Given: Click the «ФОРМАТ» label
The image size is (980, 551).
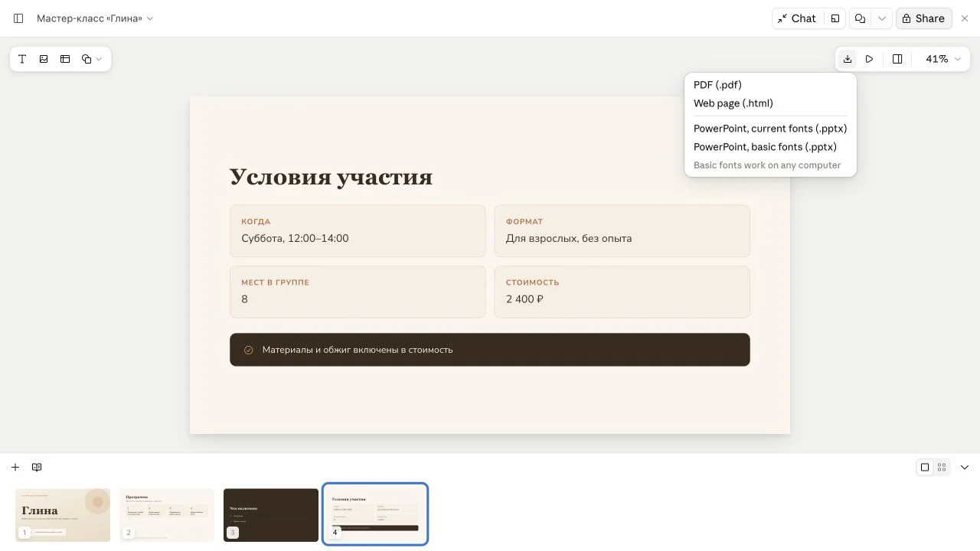Looking at the screenshot, I should pyautogui.click(x=524, y=222).
